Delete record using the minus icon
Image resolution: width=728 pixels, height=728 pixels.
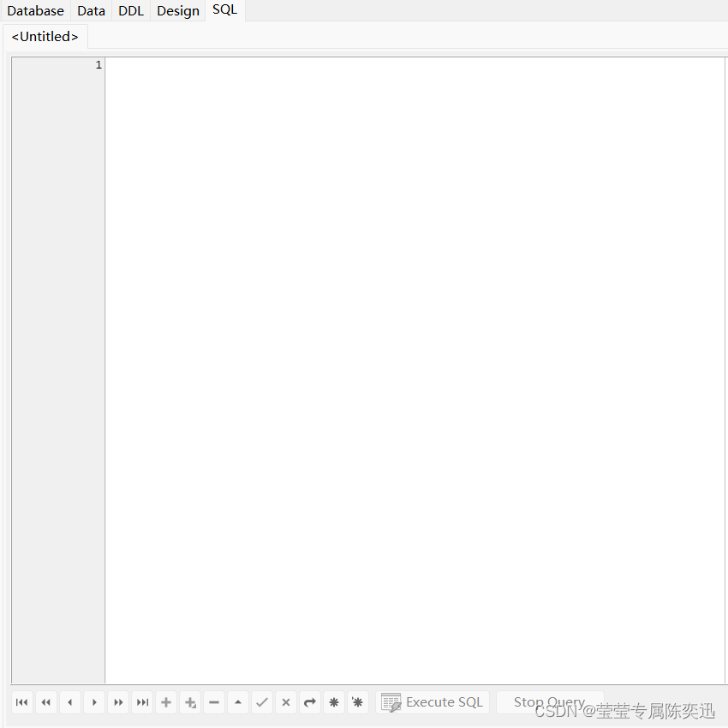tap(214, 702)
